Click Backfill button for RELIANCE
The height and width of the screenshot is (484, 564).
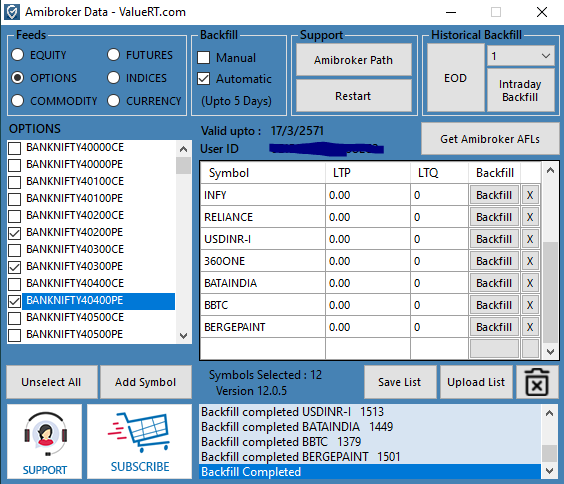[494, 217]
